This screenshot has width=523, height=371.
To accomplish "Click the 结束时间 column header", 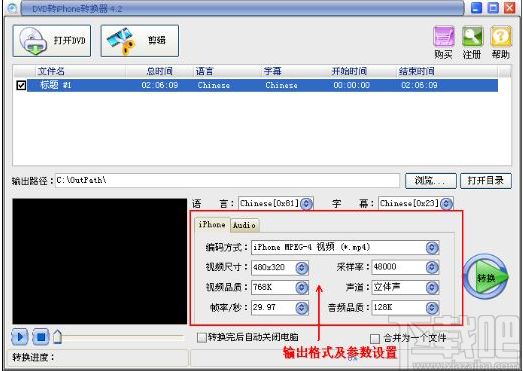I will click(x=447, y=71).
